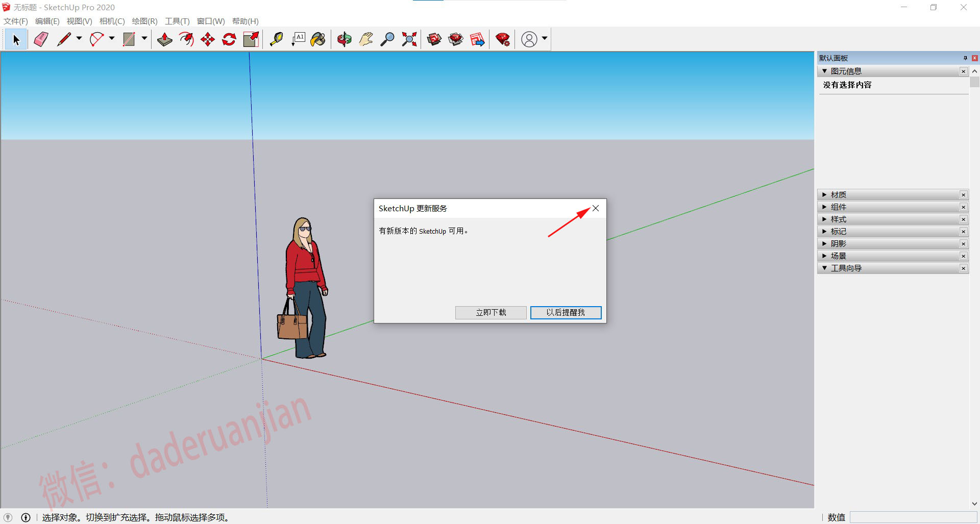Open the 编辑(E) menu
The image size is (980, 524).
(47, 21)
